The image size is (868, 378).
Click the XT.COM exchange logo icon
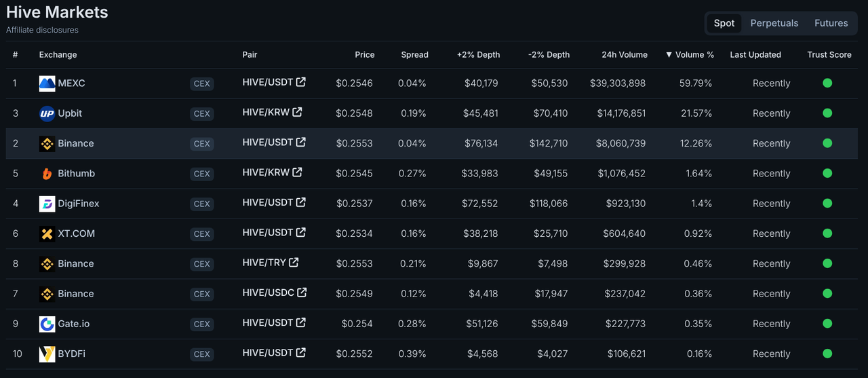pyautogui.click(x=47, y=233)
